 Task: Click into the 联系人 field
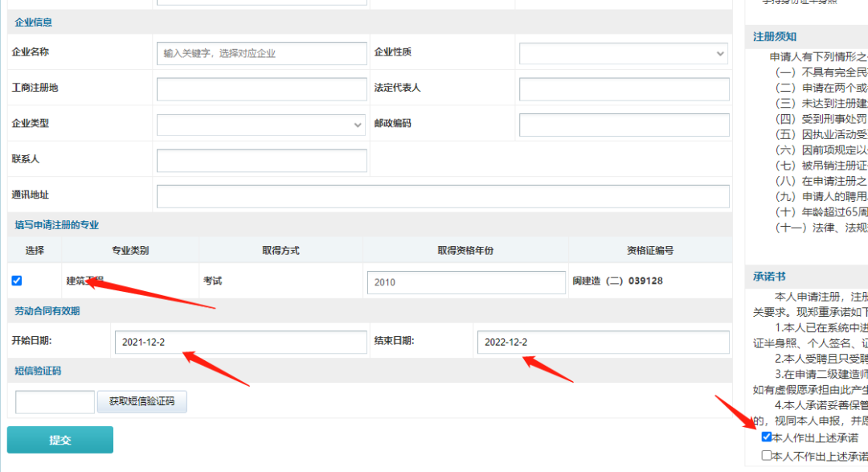coord(261,160)
